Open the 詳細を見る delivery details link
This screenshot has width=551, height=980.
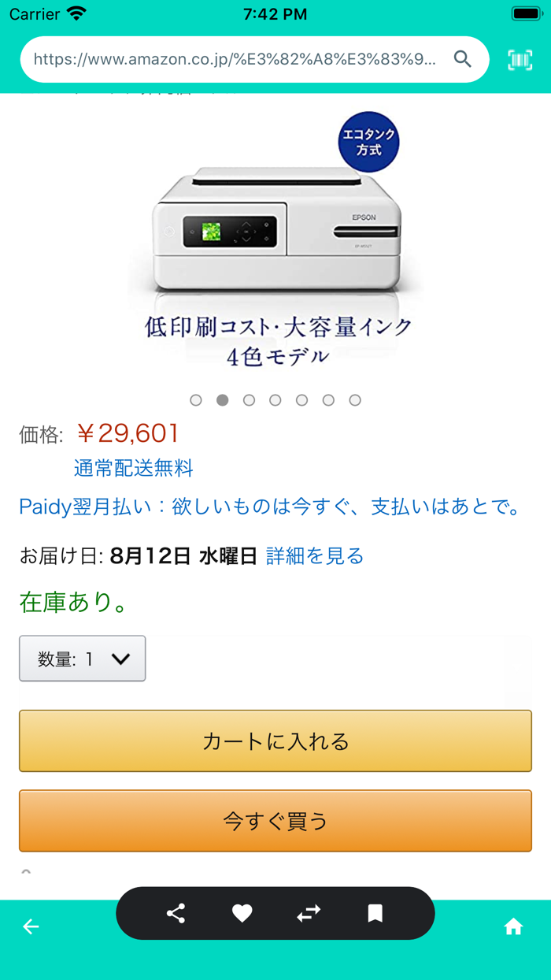pyautogui.click(x=314, y=556)
